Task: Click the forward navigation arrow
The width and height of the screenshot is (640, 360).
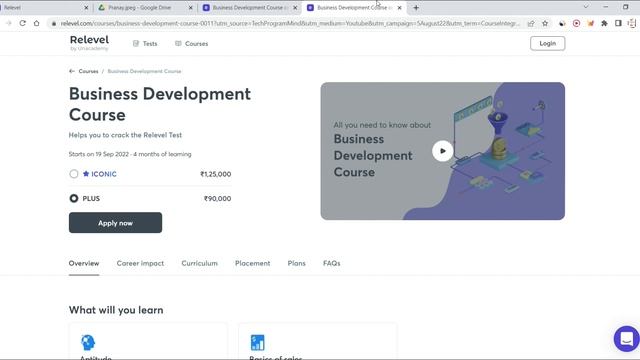Action: point(9,23)
